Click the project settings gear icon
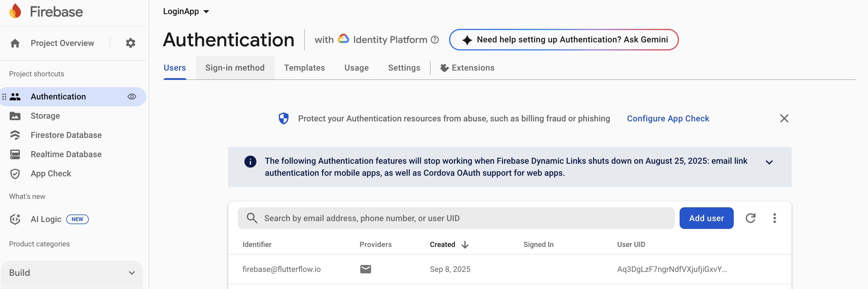 (x=130, y=43)
